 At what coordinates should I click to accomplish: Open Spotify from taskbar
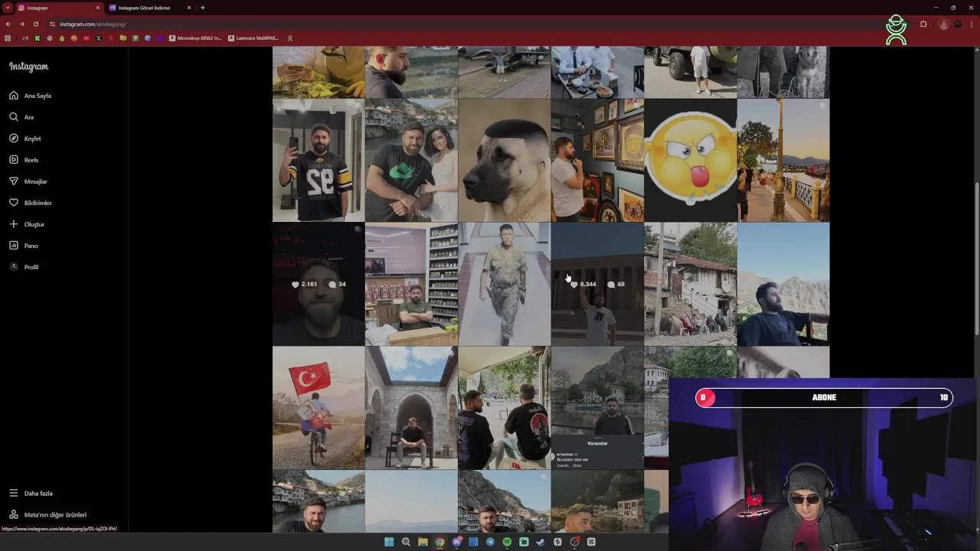507,542
